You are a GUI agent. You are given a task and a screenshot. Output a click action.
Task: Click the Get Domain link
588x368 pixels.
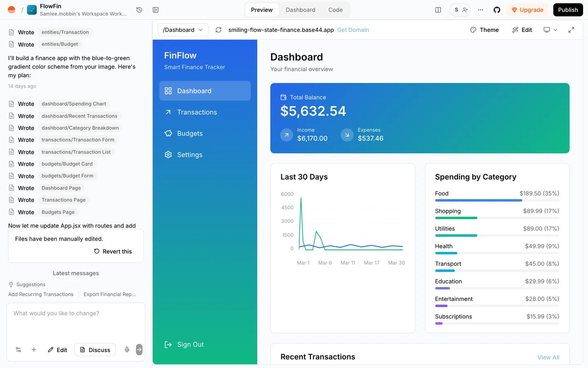coord(353,30)
